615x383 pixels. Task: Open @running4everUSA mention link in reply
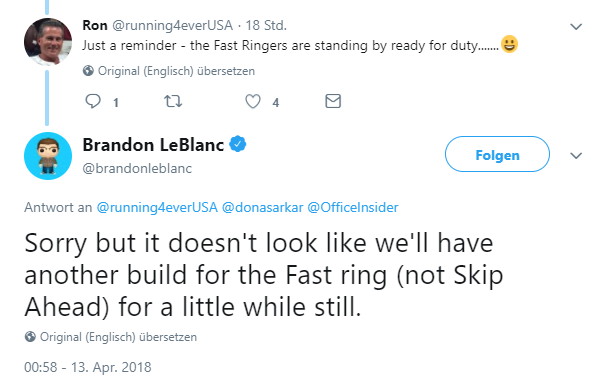pos(157,207)
